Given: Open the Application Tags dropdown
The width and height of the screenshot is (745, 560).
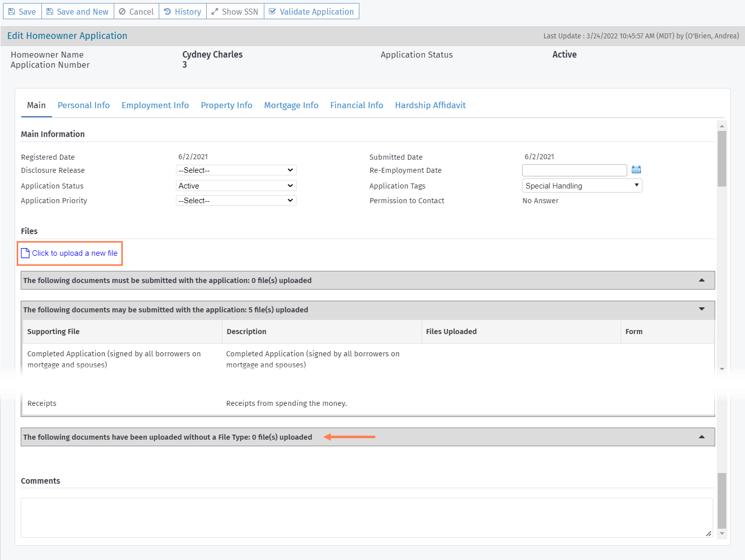Looking at the screenshot, I should [582, 186].
